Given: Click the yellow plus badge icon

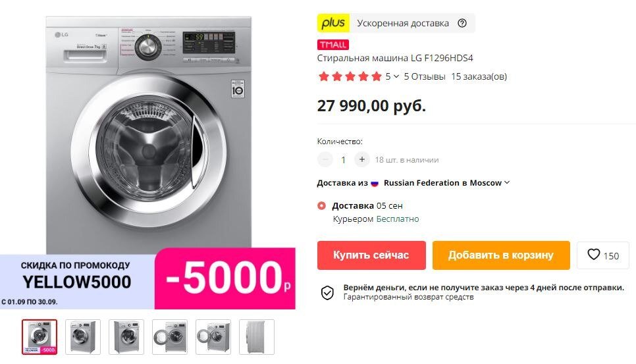Looking at the screenshot, I should pyautogui.click(x=333, y=22).
